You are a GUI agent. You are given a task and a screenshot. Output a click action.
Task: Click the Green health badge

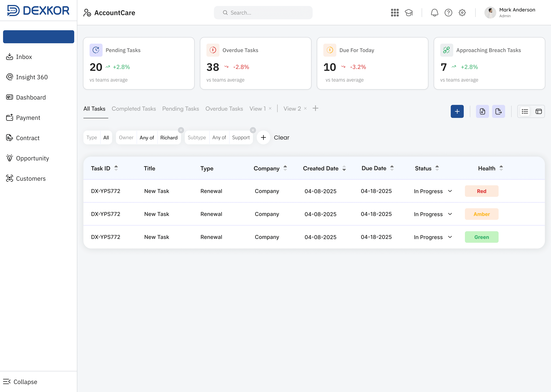[x=482, y=237]
